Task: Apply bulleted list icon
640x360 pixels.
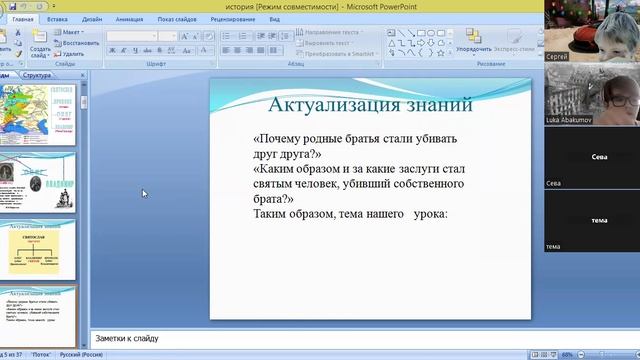Action: 226,36
